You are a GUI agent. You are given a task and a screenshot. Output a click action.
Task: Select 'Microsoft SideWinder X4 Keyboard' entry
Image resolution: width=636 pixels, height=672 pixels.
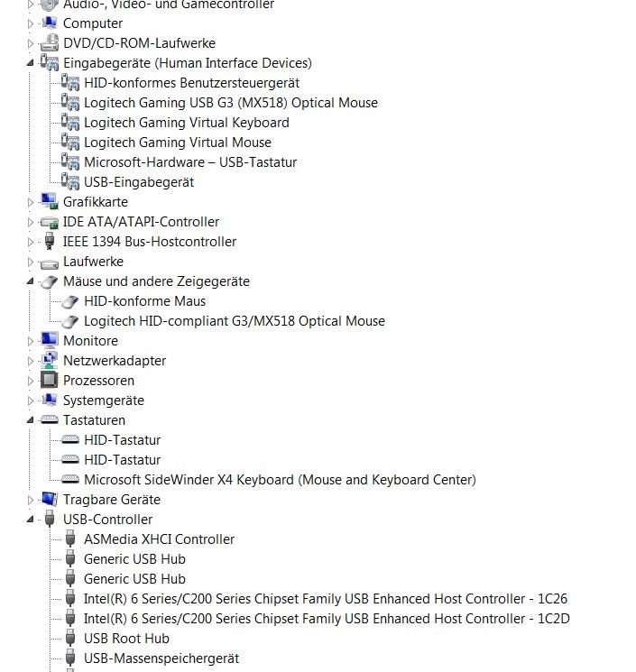point(280,480)
